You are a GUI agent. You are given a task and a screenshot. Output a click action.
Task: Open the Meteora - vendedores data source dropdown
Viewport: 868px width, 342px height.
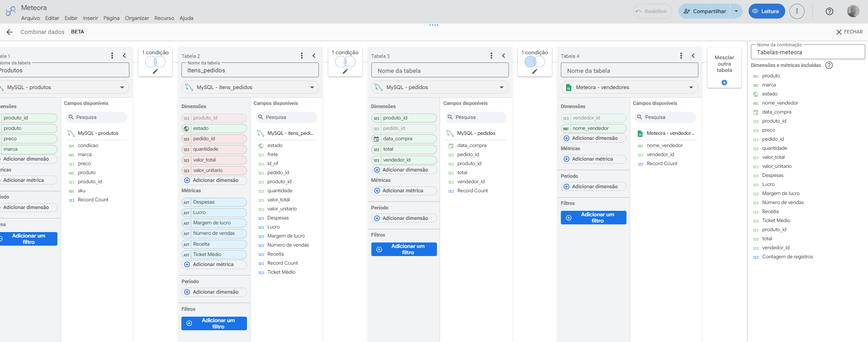coord(629,87)
